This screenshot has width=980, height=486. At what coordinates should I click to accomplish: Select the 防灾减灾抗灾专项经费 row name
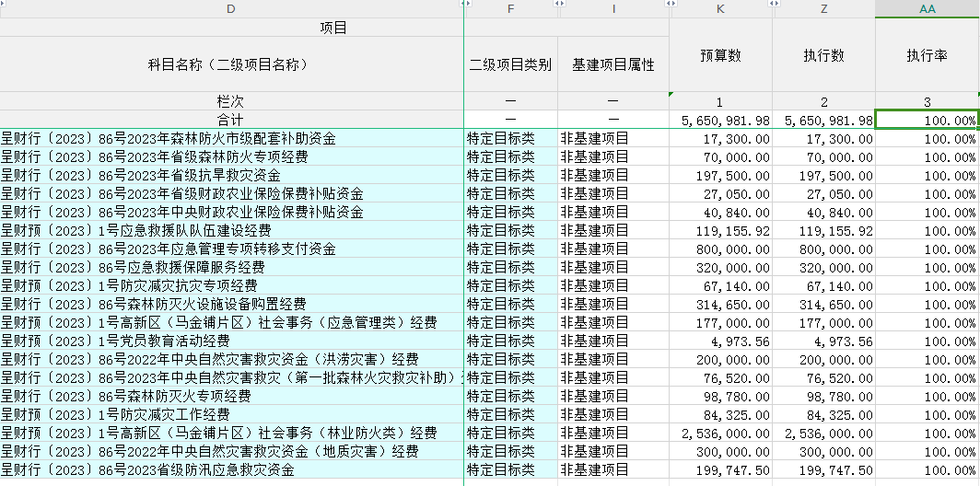(x=231, y=286)
